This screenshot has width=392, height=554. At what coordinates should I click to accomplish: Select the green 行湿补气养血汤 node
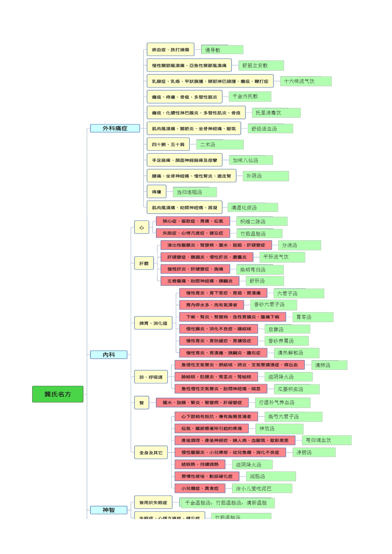(283, 402)
